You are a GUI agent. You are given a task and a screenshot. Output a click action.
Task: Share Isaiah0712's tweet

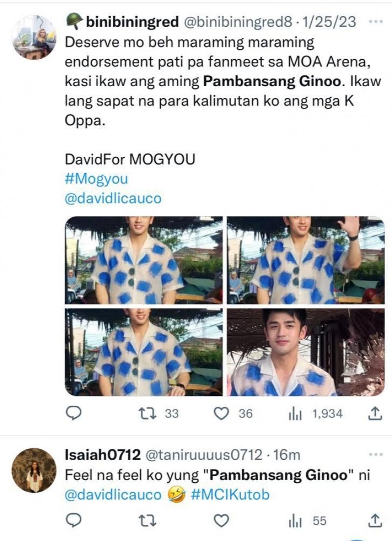[x=374, y=520]
